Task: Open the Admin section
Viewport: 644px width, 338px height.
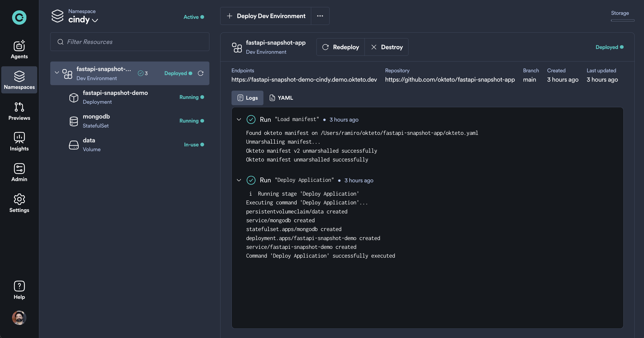Action: (19, 173)
